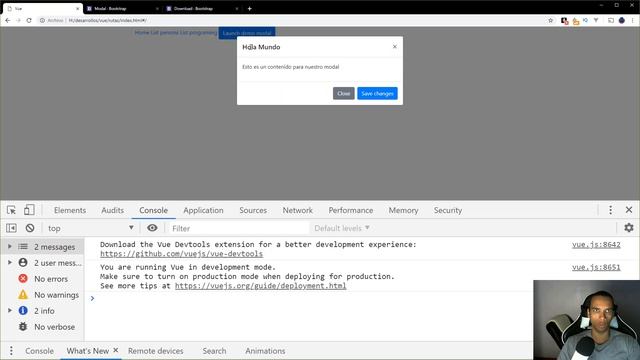Image resolution: width=640 pixels, height=360 pixels.
Task: Switch to the Application tab
Action: (203, 210)
